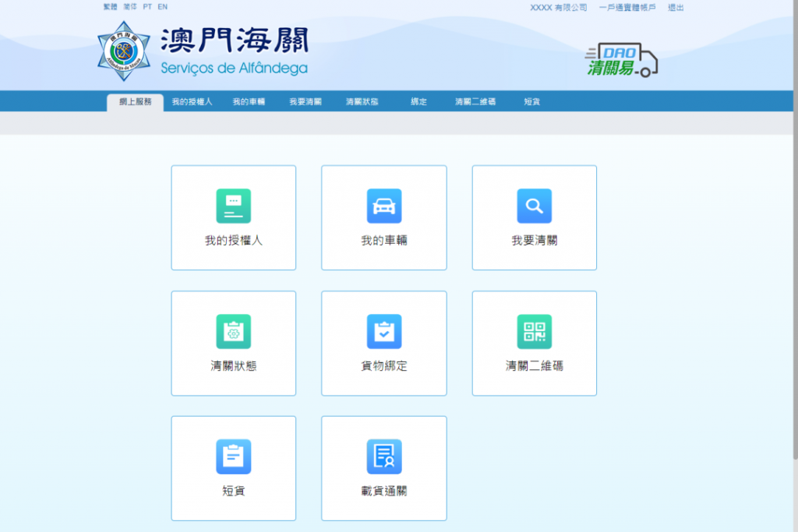798x532 pixels.
Task: Go to 我的車輛 in the navigation bar
Action: click(249, 102)
